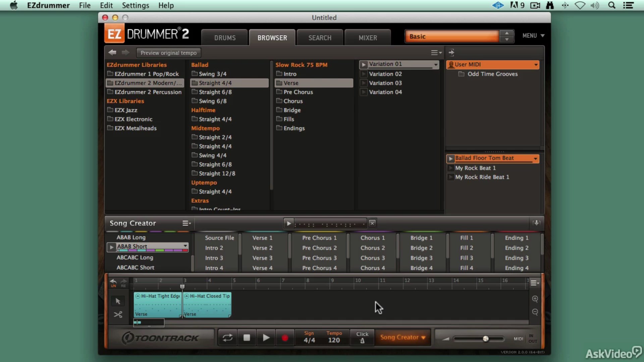Select the scissors cut tool
This screenshot has height=362, width=644.
coord(118,314)
